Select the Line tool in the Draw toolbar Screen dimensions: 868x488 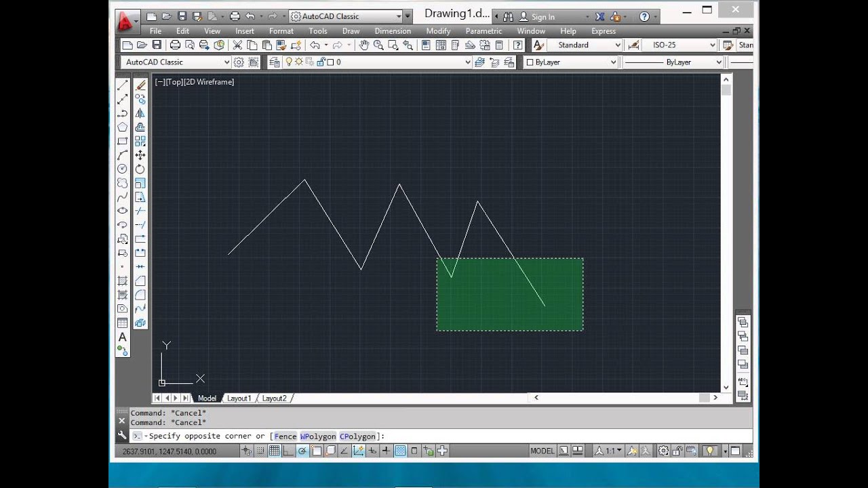coord(123,85)
